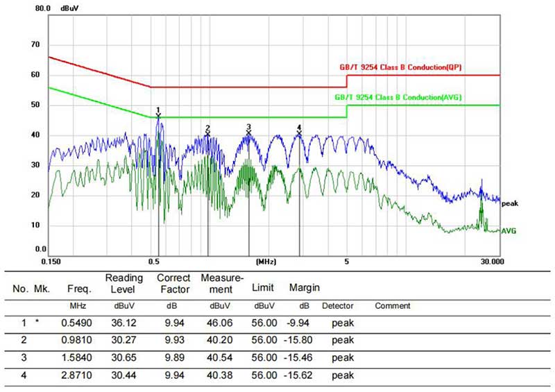Select the 'AVG' trace label at right edge

509,230
